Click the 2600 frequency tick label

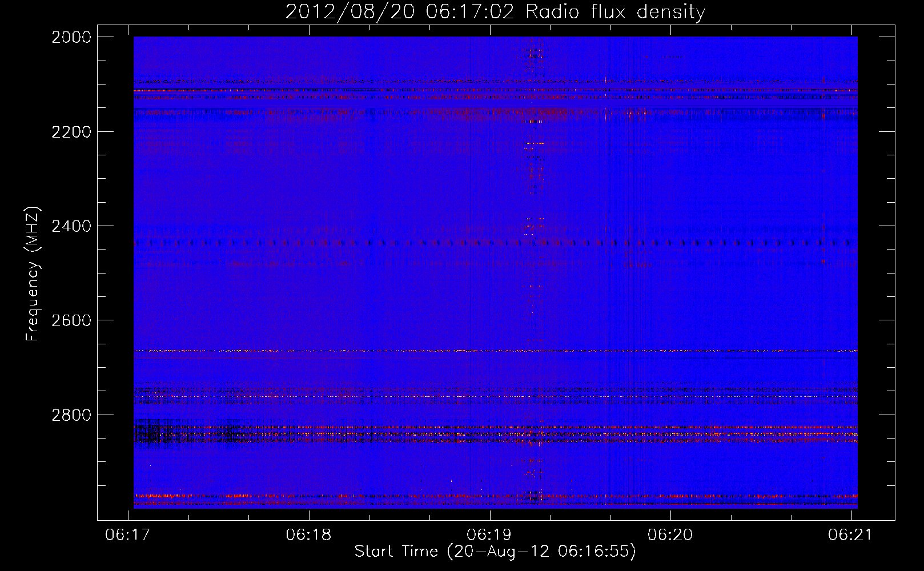(71, 320)
